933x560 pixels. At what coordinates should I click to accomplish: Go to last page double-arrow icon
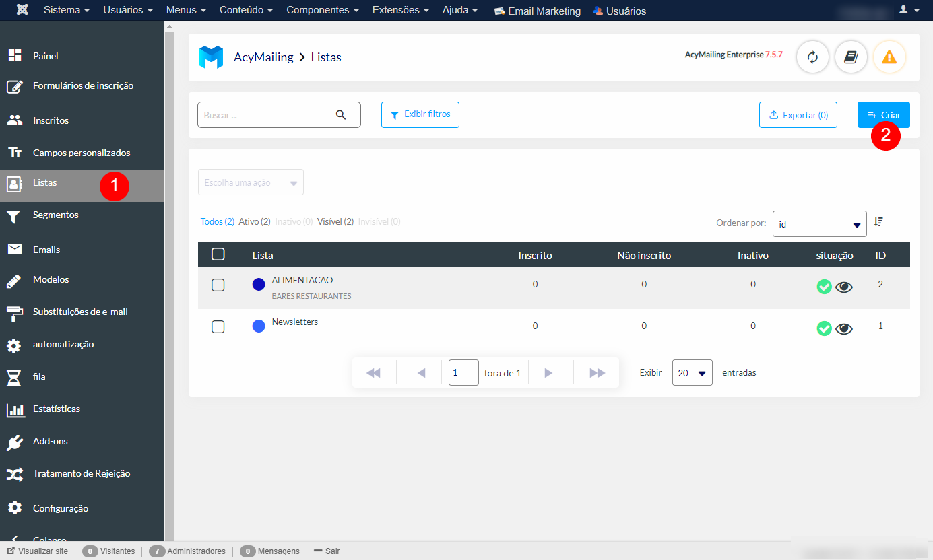click(x=597, y=373)
